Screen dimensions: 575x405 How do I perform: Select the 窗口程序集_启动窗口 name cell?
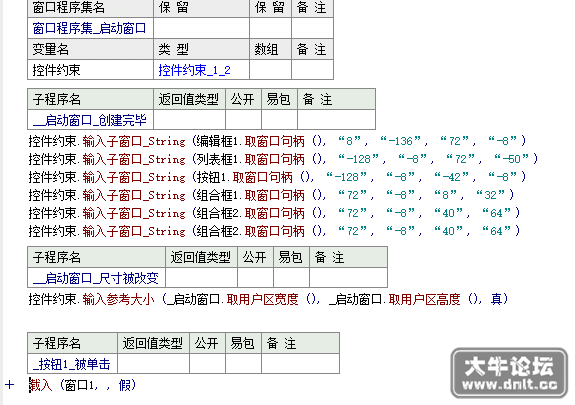91,28
